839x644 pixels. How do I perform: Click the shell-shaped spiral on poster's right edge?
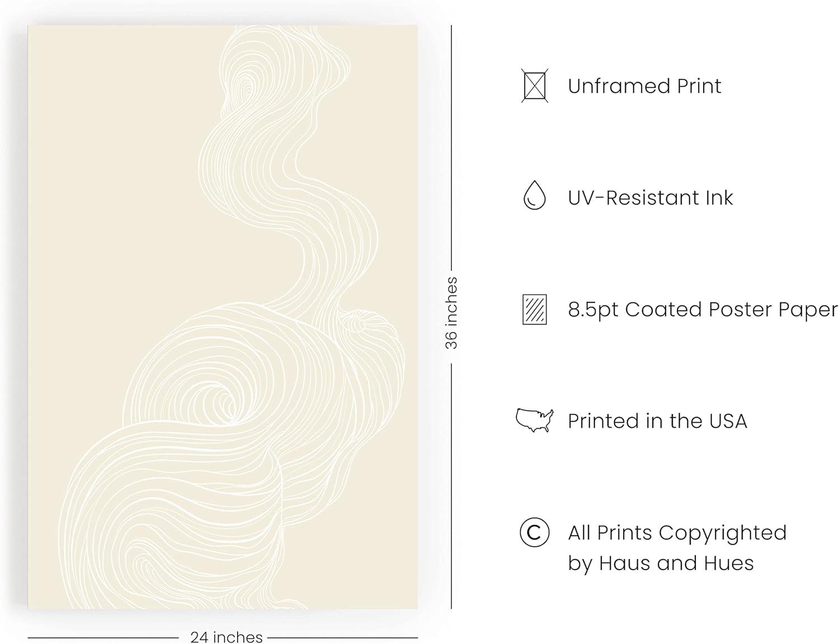(356, 323)
